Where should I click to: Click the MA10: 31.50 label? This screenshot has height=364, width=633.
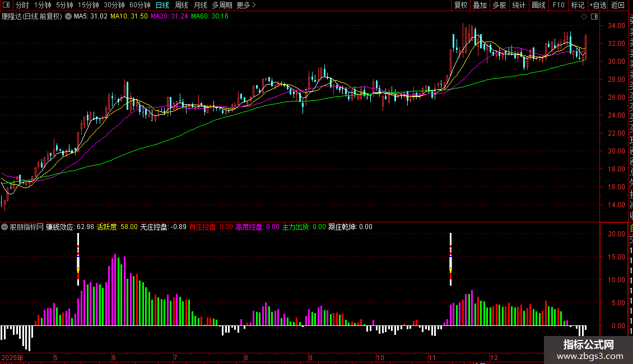[129, 16]
